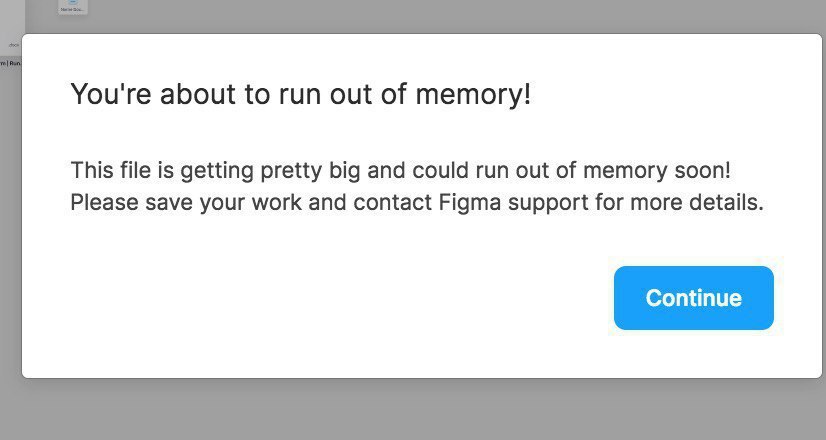Click the blue Continue button
826x440 pixels.
pos(693,298)
